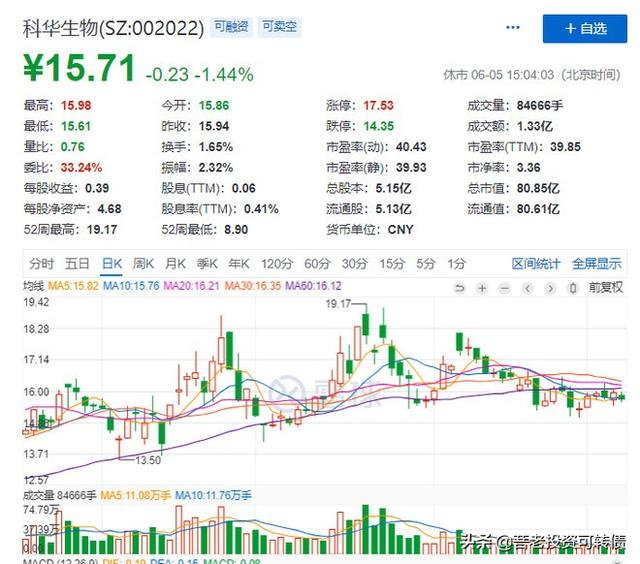Shift chart left with back arrow
The image size is (640, 564).
point(528,289)
